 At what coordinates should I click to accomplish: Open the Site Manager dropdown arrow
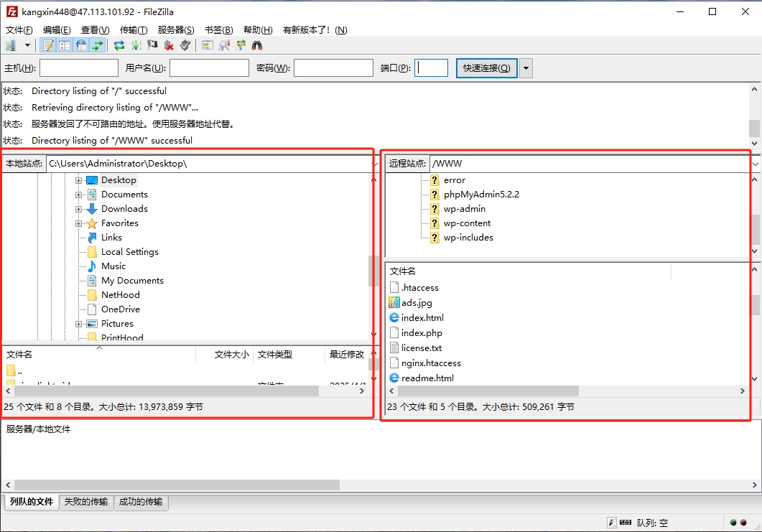pyautogui.click(x=28, y=46)
